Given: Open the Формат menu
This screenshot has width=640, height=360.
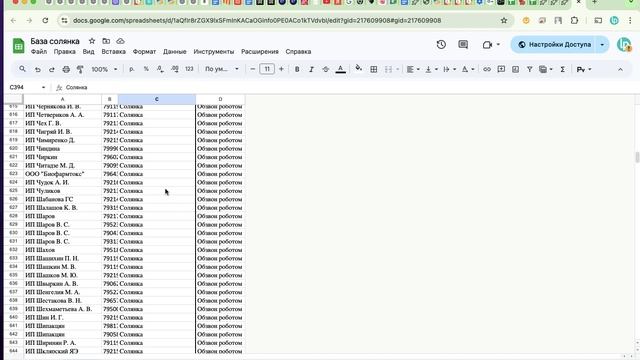Looking at the screenshot, I should click(144, 52).
